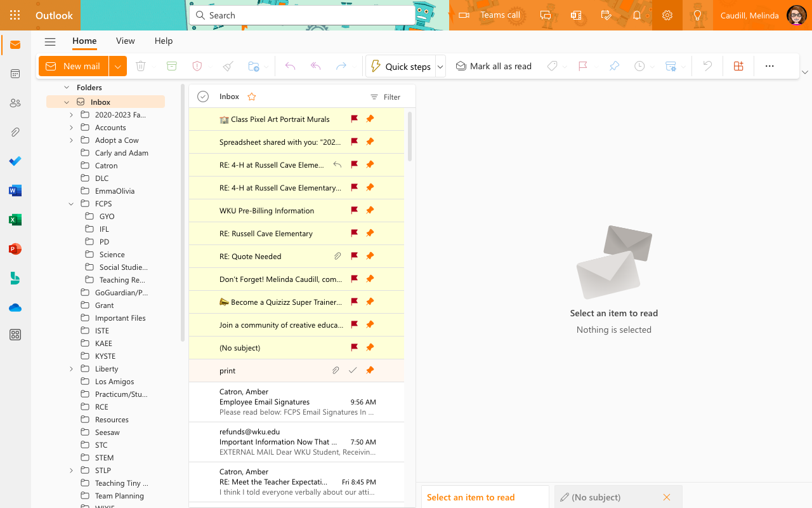Open the People app in sidebar
Viewport: 812px width, 508px height.
pyautogui.click(x=15, y=103)
